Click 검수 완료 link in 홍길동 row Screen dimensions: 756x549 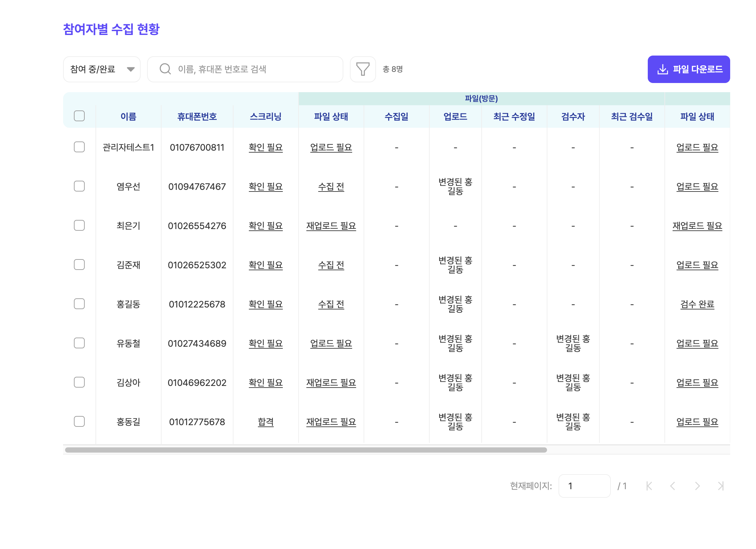tap(697, 304)
